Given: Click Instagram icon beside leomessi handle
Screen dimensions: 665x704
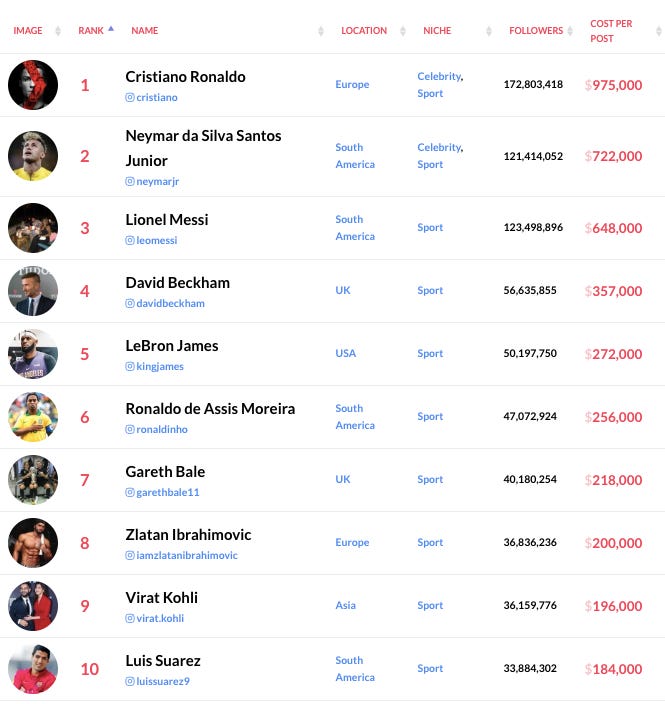Looking at the screenshot, I should (130, 241).
